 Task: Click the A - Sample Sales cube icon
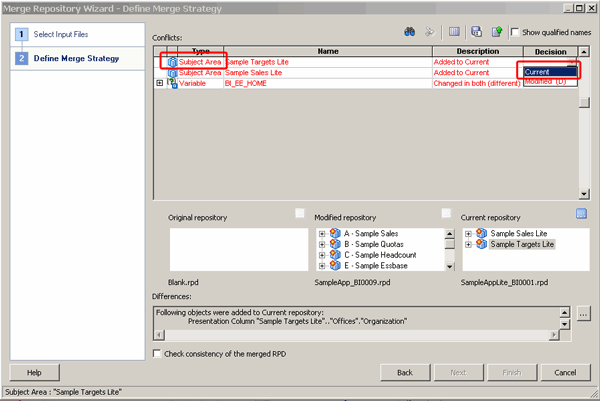point(335,233)
